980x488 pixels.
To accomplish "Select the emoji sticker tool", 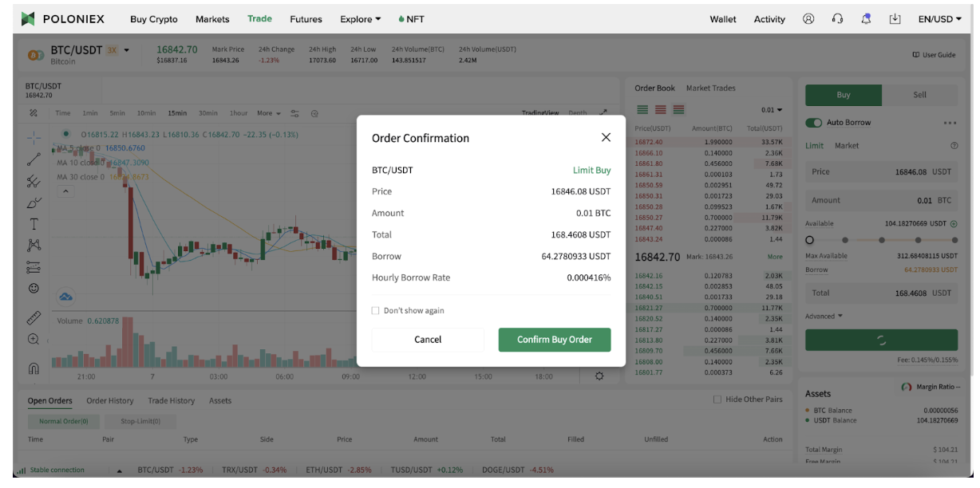I will click(34, 288).
